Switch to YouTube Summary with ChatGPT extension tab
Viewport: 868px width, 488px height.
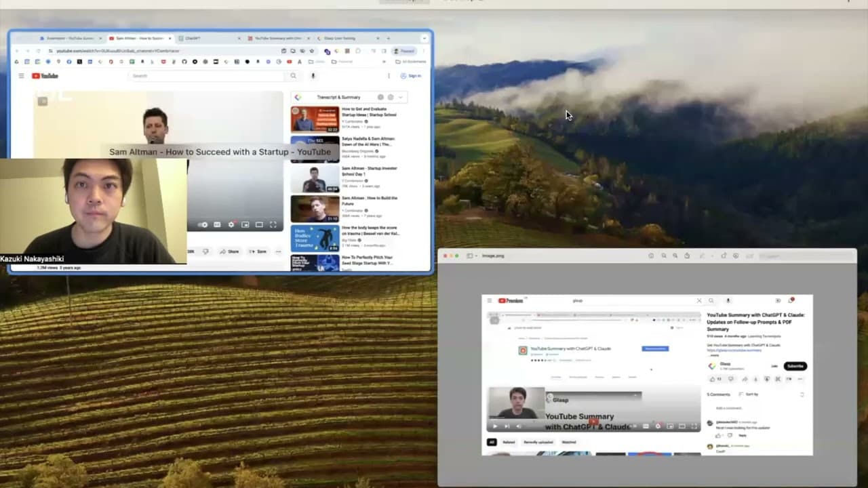click(x=279, y=38)
